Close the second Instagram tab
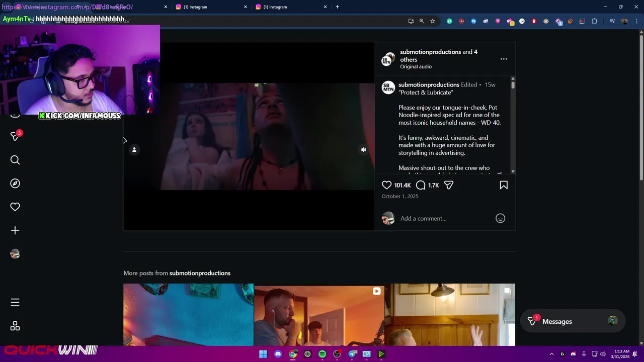 click(246, 7)
